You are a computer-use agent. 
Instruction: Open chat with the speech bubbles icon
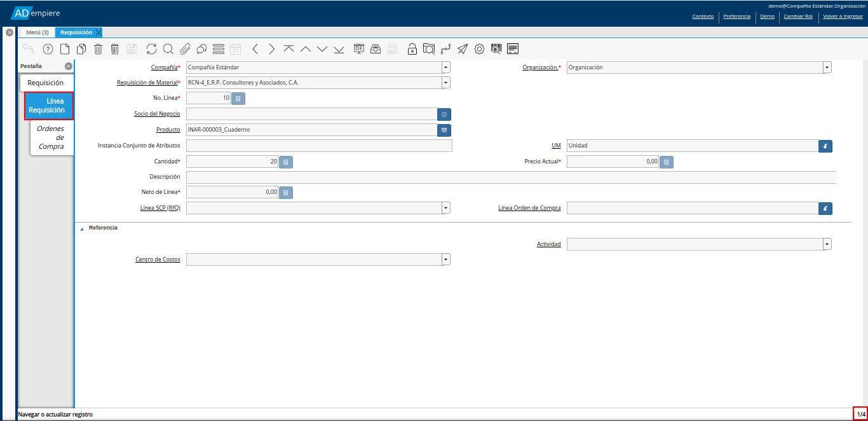click(x=201, y=49)
